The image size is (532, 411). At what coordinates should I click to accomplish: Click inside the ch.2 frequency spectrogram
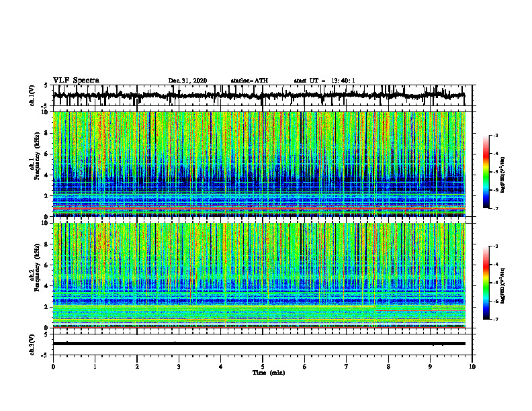tap(259, 275)
